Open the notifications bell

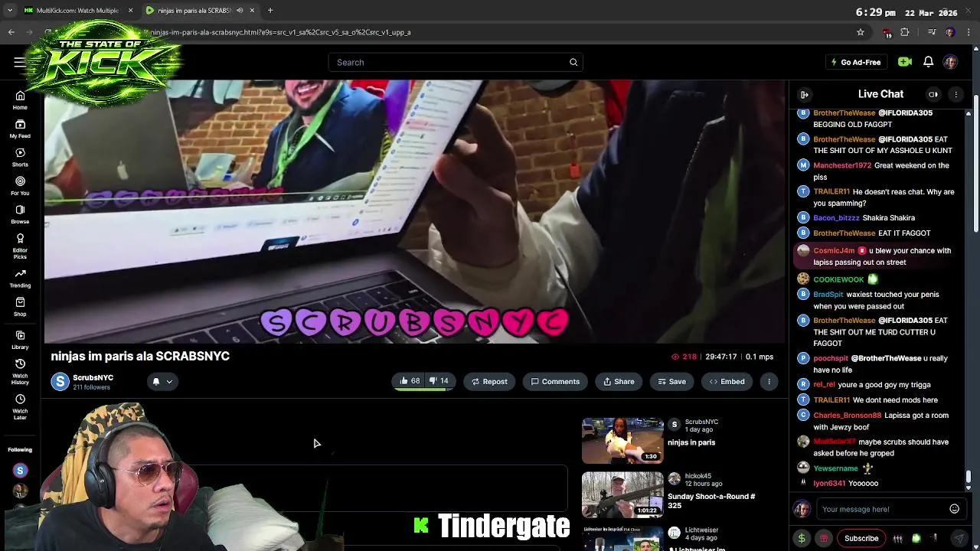tap(928, 62)
